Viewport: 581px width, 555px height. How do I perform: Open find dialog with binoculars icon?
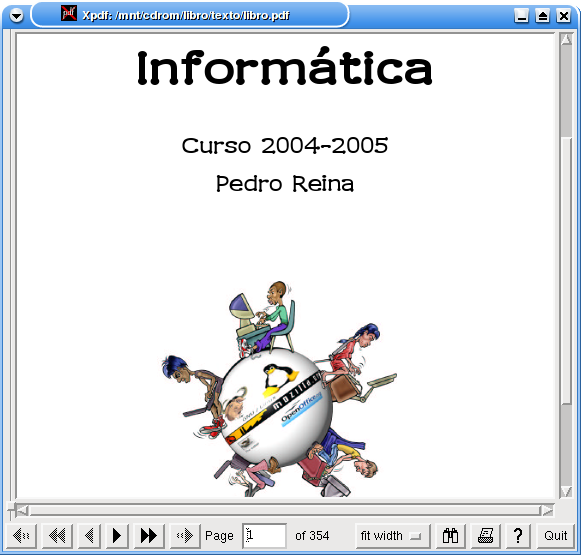coord(450,535)
